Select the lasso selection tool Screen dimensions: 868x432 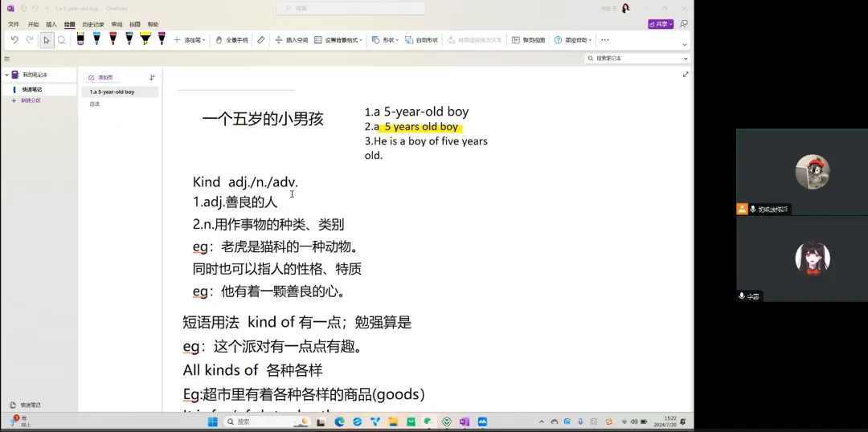point(61,39)
